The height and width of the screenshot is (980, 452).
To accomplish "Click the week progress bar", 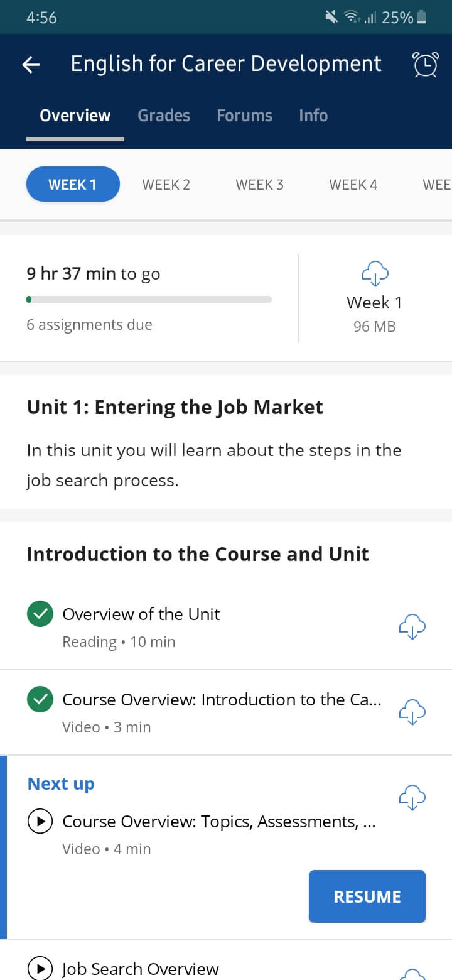I will pos(149,300).
